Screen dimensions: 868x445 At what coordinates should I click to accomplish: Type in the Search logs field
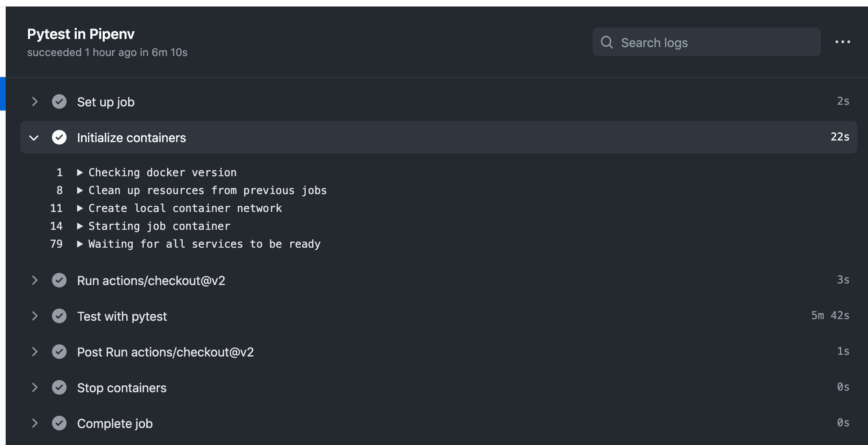(715, 42)
